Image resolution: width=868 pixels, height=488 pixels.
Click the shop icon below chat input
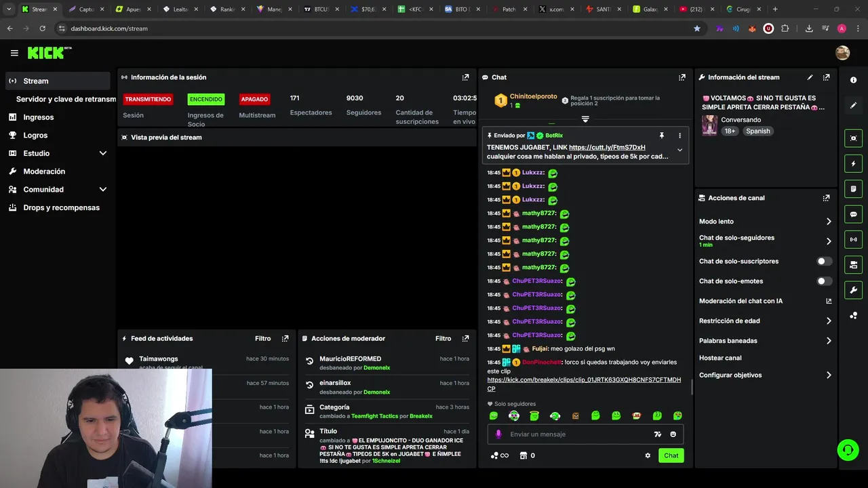click(523, 455)
